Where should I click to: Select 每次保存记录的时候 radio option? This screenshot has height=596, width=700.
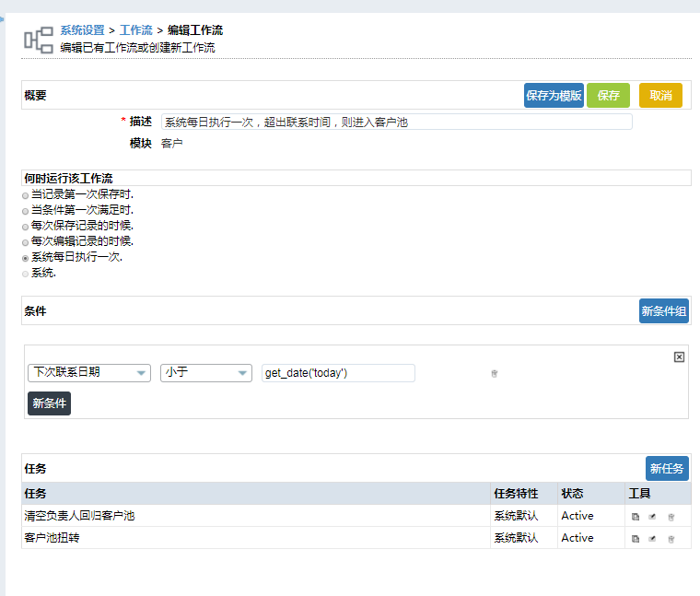pos(26,227)
